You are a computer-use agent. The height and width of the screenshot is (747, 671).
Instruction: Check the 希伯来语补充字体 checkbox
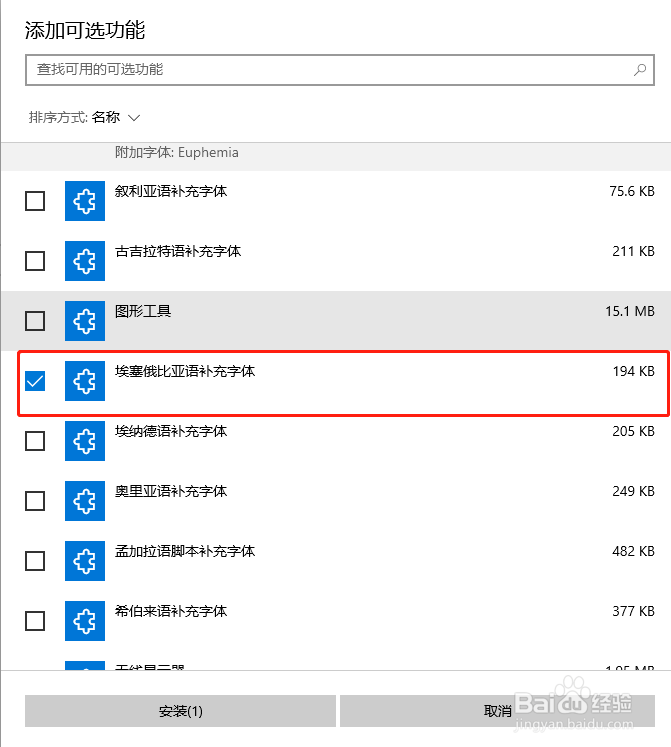pos(35,621)
